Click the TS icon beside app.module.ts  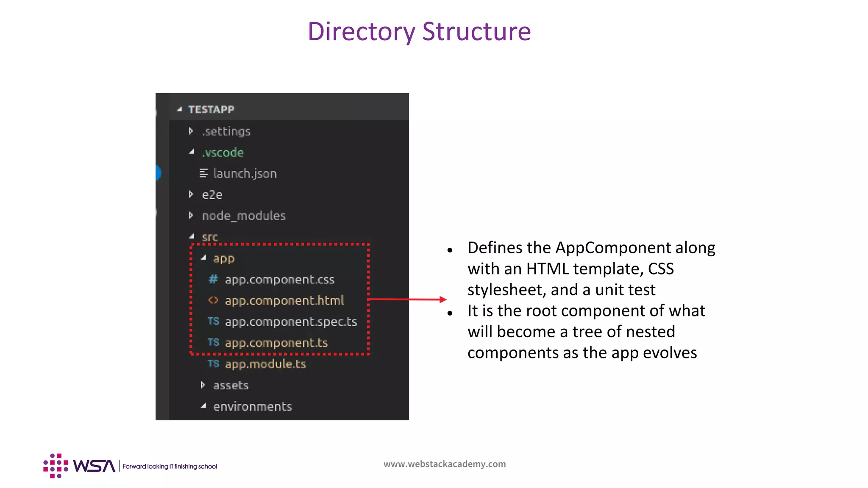click(213, 364)
